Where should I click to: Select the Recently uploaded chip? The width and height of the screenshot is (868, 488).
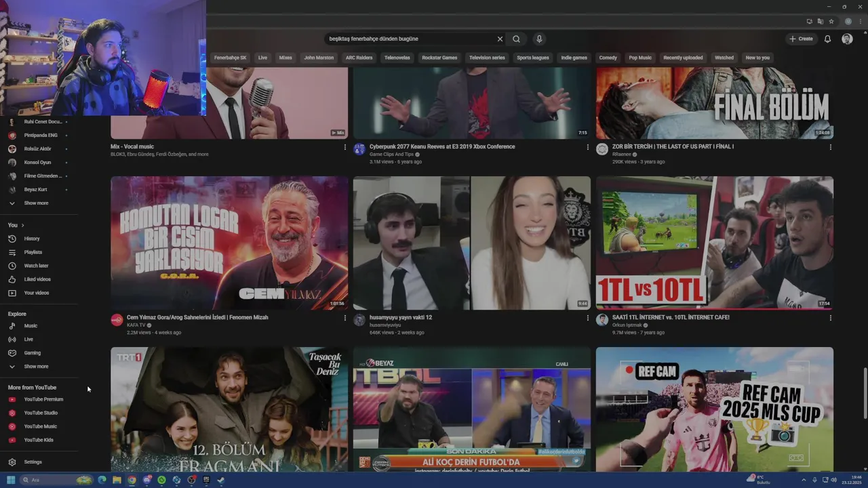[683, 58]
